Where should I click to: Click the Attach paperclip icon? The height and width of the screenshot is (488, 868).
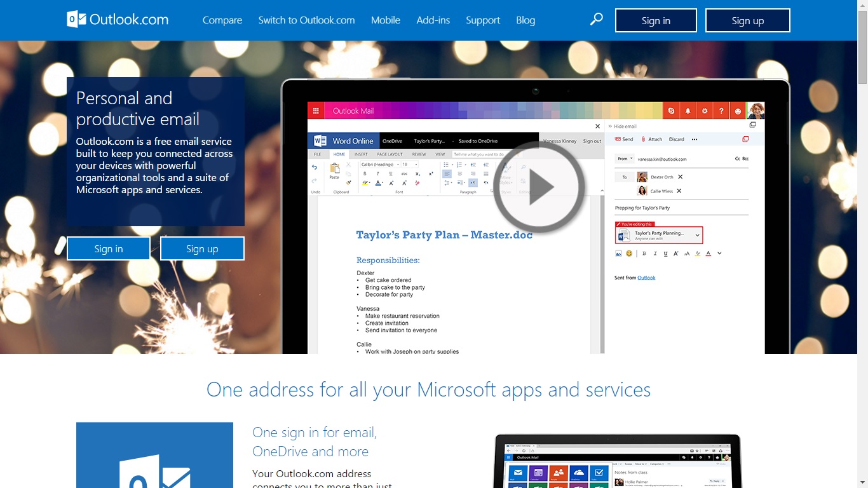point(642,139)
